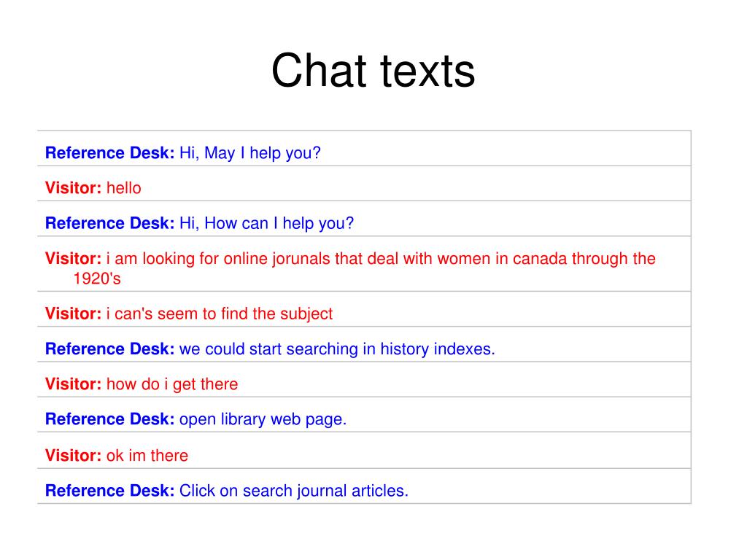Click 'Visitor:' label before 'ok im there'

[74, 456]
